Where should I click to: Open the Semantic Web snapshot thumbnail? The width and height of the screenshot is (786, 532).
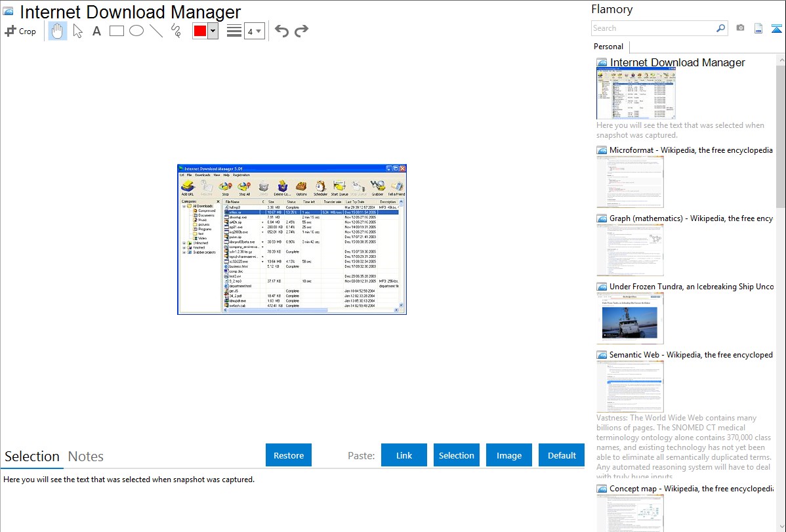630,386
